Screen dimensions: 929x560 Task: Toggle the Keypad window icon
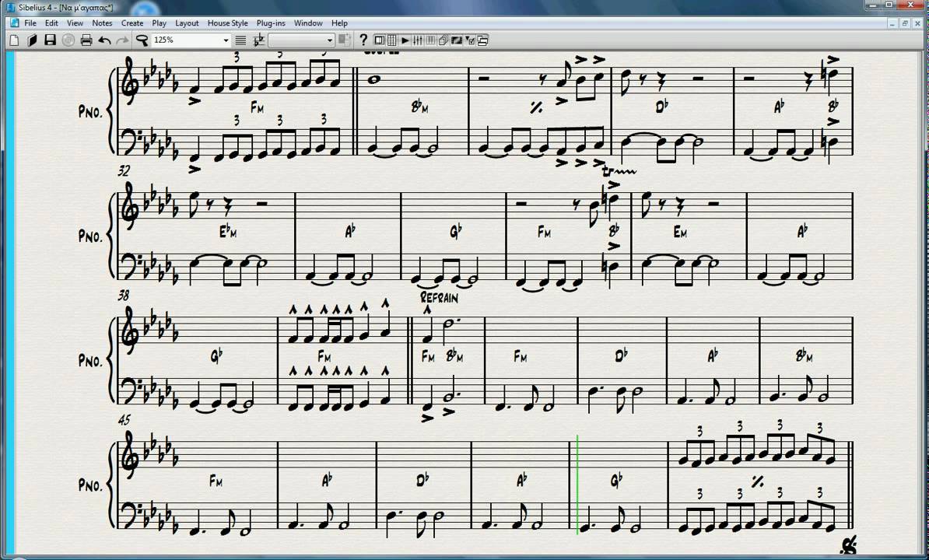(x=391, y=40)
